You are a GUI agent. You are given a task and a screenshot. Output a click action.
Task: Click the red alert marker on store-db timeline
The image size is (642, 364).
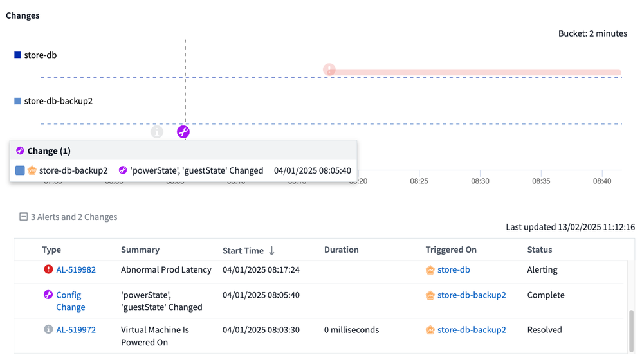[329, 69]
